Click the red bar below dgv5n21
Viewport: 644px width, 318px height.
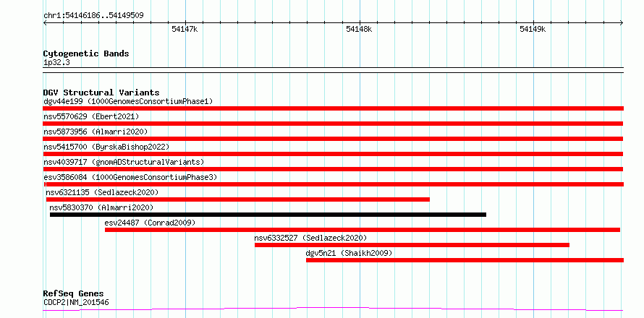(x=465, y=260)
